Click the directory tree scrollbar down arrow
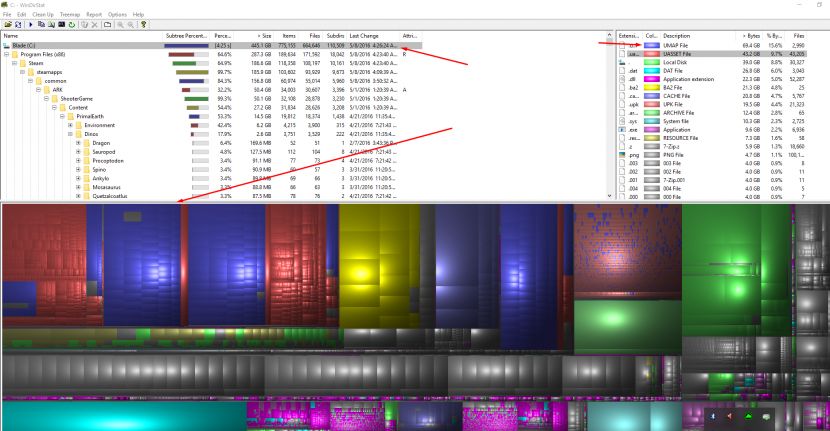Screen dimensions: 830x431 click(609, 196)
